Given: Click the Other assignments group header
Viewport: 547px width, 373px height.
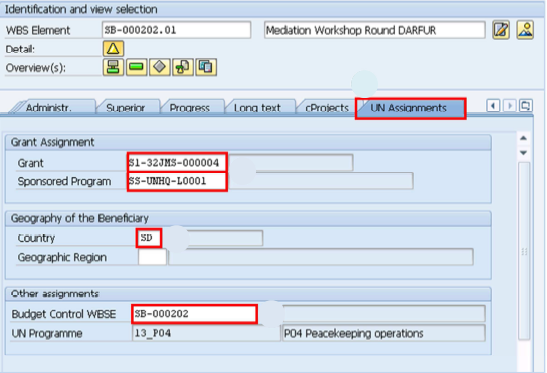Looking at the screenshot, I should click(248, 294).
